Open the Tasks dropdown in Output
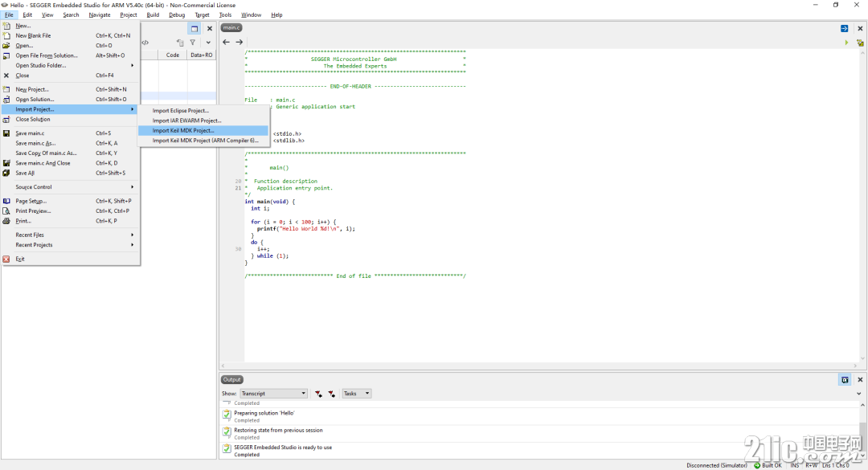 pyautogui.click(x=357, y=394)
